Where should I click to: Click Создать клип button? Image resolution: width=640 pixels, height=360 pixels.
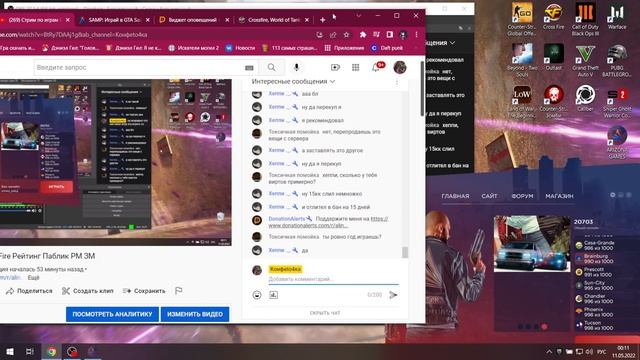coord(87,291)
